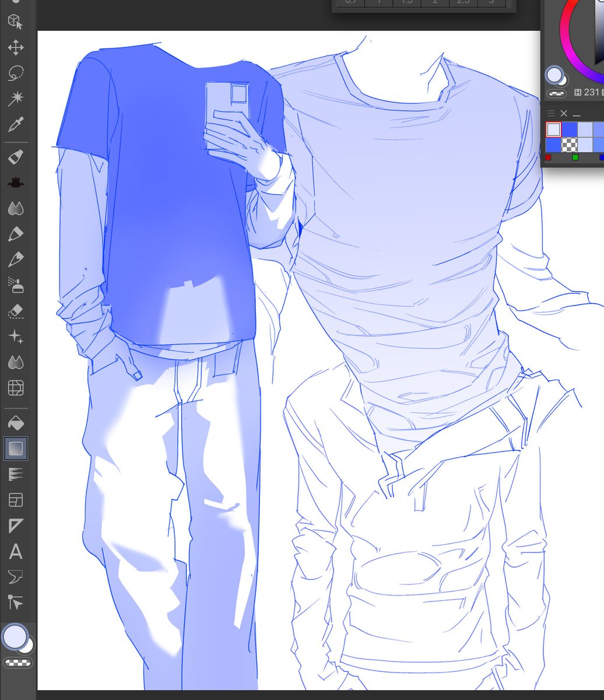Image resolution: width=604 pixels, height=700 pixels.
Task: Select the marker pen tool below eyedropper
Action: pos(15,157)
